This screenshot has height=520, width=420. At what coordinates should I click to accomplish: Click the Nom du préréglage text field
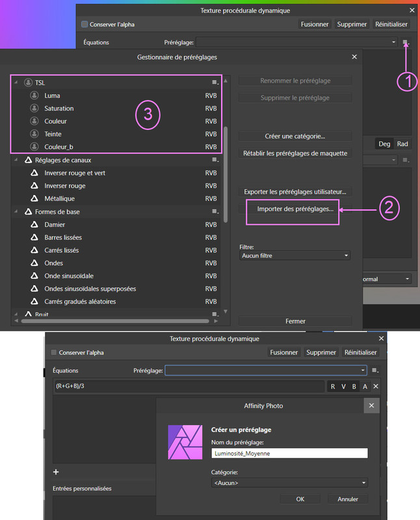tap(289, 453)
